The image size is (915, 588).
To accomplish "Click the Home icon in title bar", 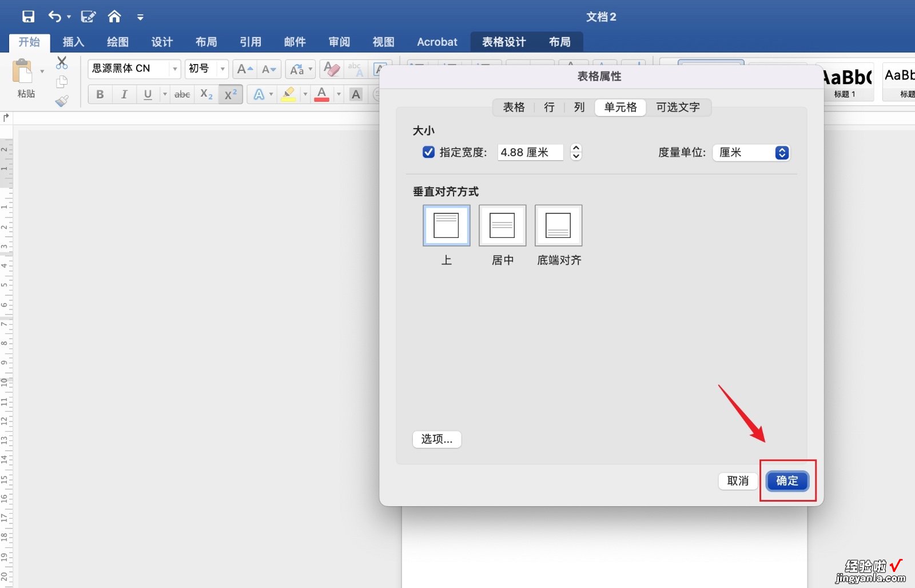I will 114,17.
